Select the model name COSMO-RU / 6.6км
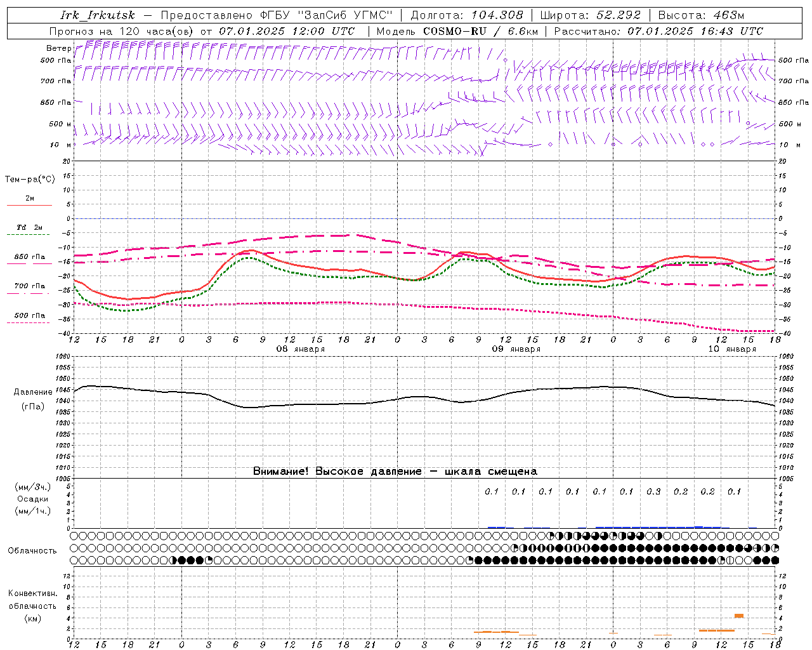The height and width of the screenshot is (650, 812). [481, 31]
